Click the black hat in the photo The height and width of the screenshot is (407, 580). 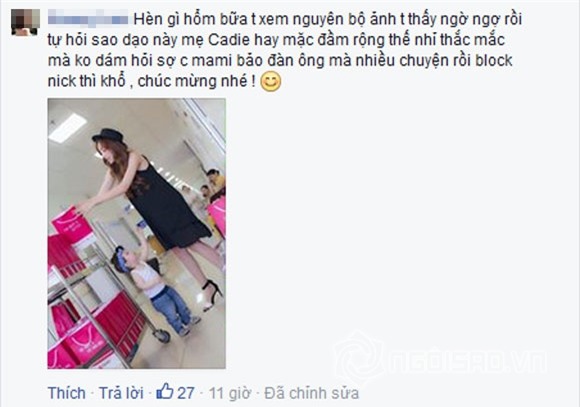tap(108, 135)
